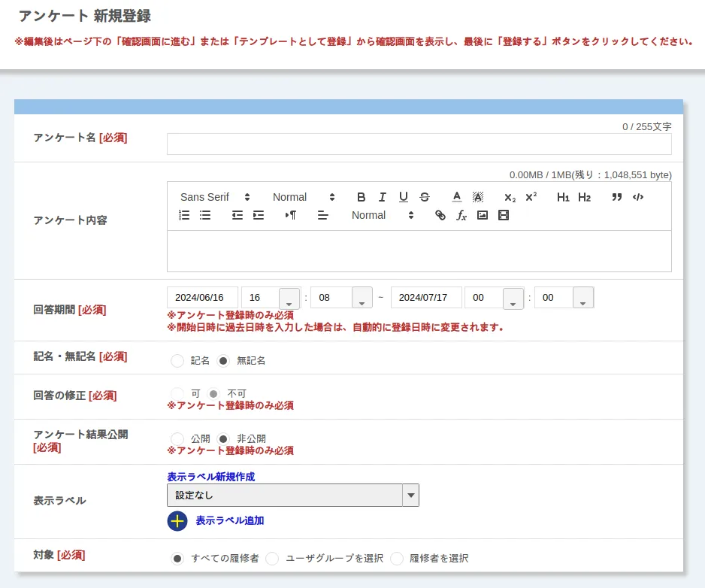Click the strikethrough icon
This screenshot has height=588, width=705.
pos(425,197)
